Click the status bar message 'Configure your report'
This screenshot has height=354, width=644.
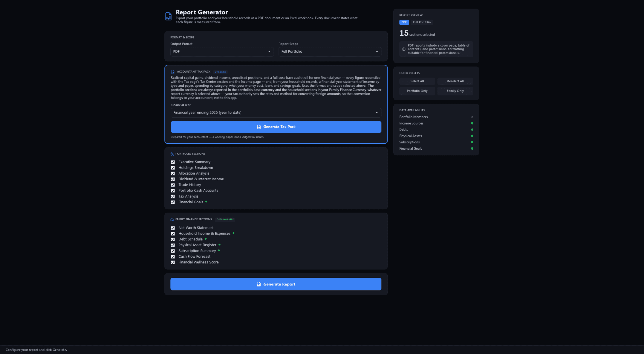(36, 350)
